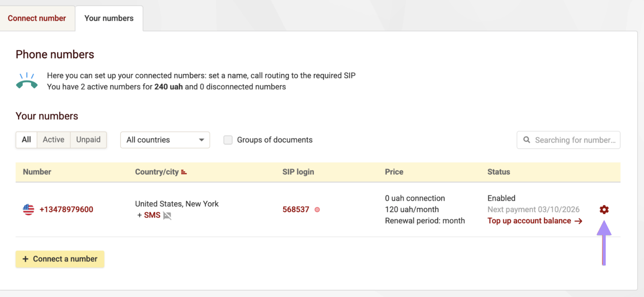
Task: Expand the All countries dropdown
Action: tap(165, 140)
